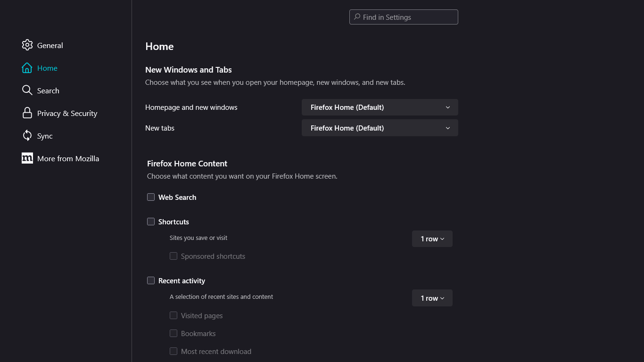Toggle the Most recent download checkbox
This screenshot has height=362, width=644.
tap(173, 351)
